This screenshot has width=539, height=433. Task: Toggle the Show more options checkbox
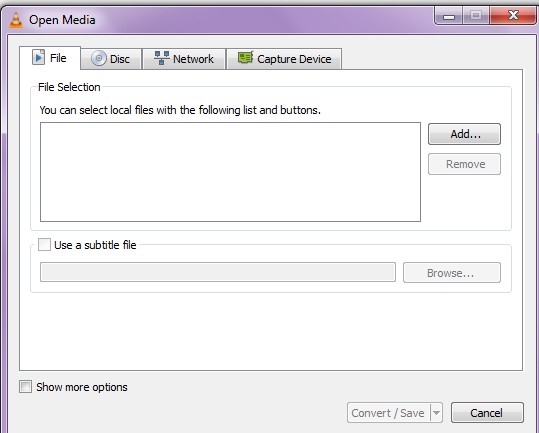25,387
